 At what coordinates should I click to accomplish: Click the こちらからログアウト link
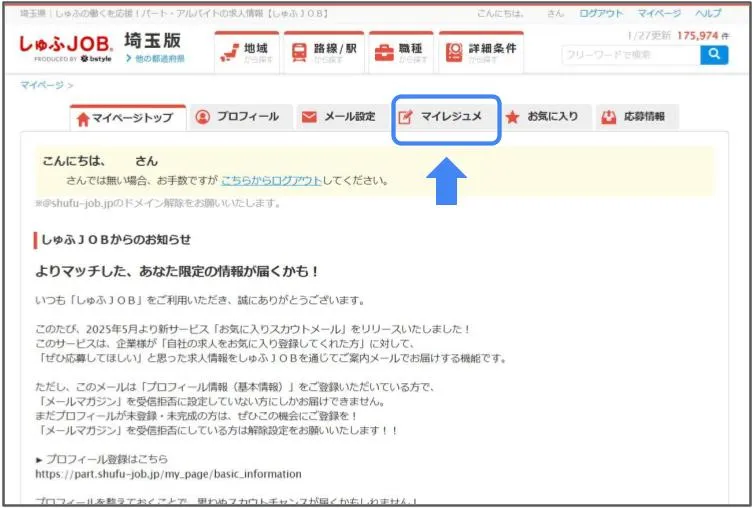click(271, 181)
